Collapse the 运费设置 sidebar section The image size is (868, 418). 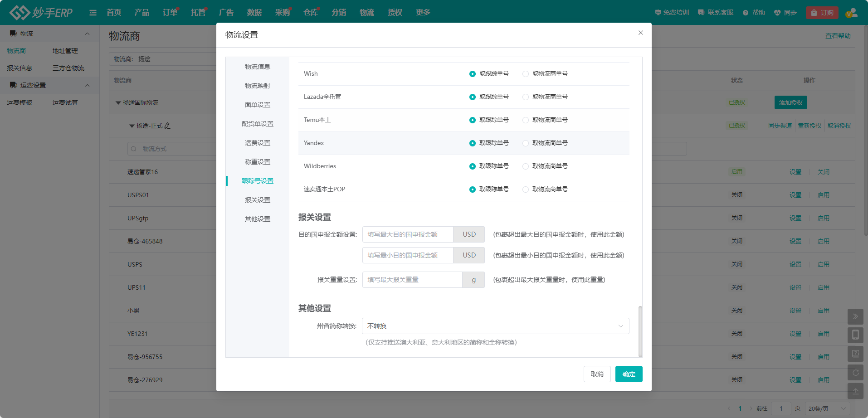click(x=87, y=85)
